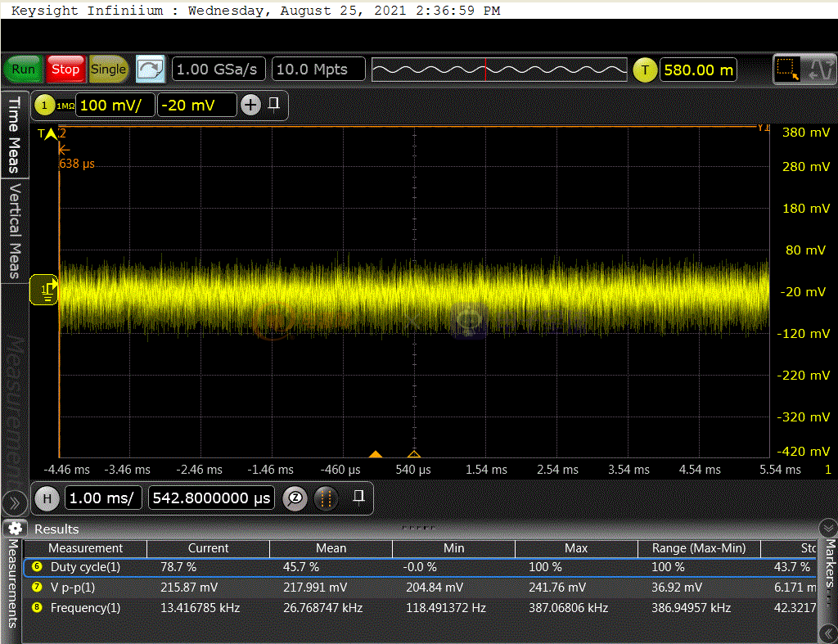Click the yellow trigger T icon
The width and height of the screenshot is (838, 644).
pos(645,70)
